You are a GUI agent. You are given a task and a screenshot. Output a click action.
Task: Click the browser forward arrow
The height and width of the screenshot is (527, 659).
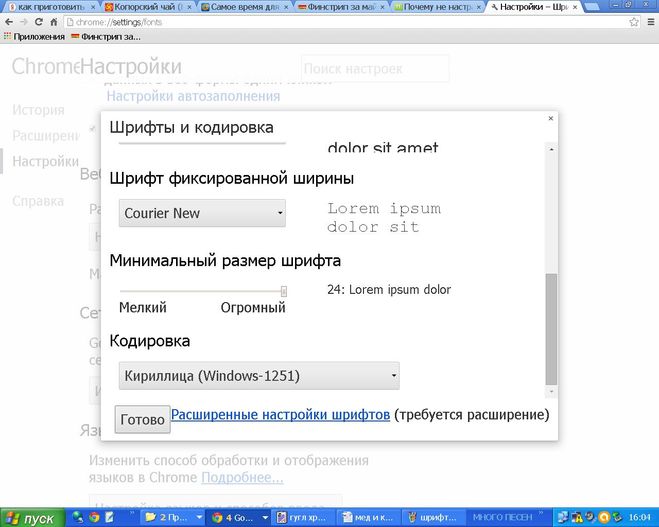(x=24, y=22)
